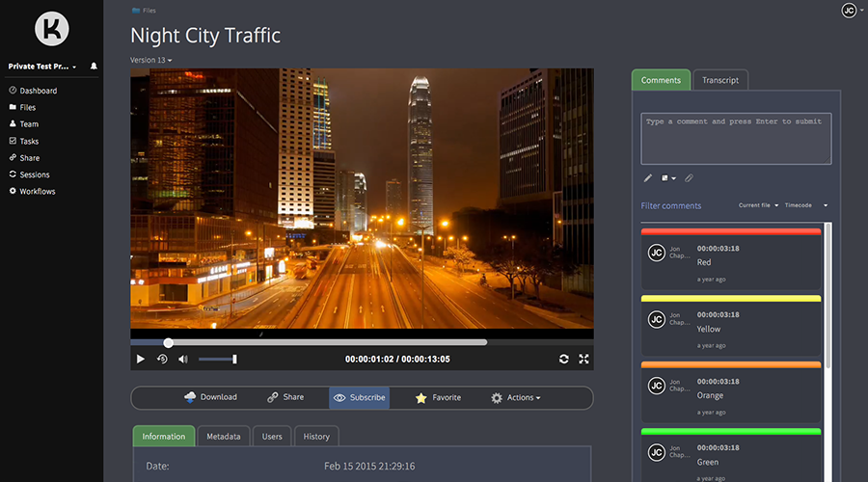868x482 pixels.
Task: Click the 'Orange' comment text
Action: [x=710, y=395]
